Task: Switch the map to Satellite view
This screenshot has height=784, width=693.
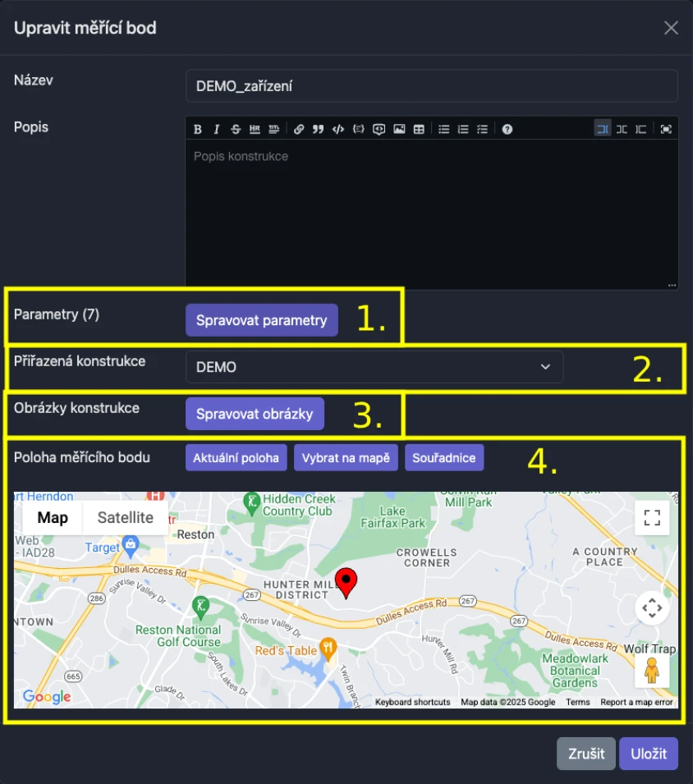Action: tap(125, 517)
